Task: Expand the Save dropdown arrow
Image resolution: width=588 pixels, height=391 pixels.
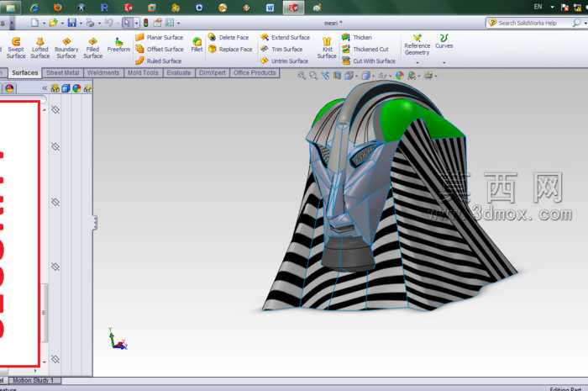Action: point(81,24)
